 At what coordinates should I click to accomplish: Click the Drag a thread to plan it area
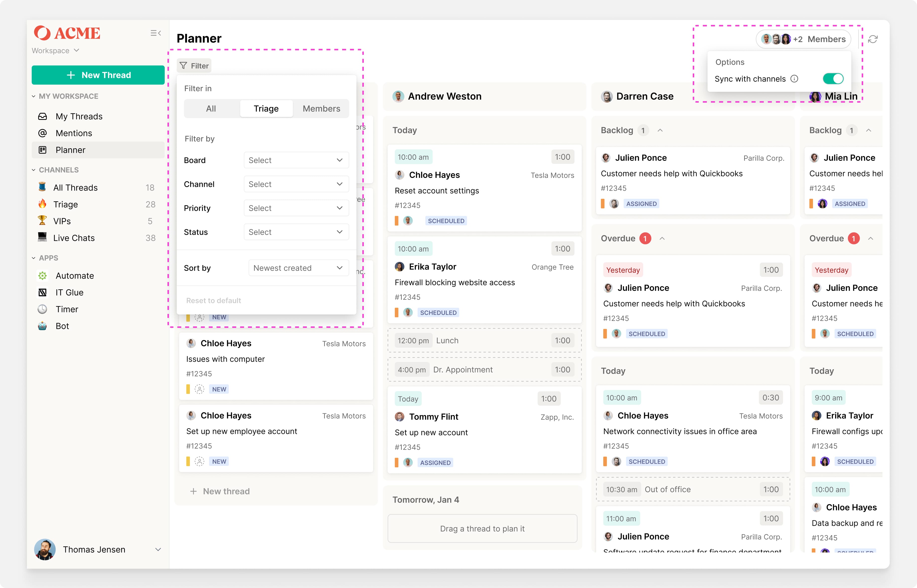pyautogui.click(x=482, y=529)
